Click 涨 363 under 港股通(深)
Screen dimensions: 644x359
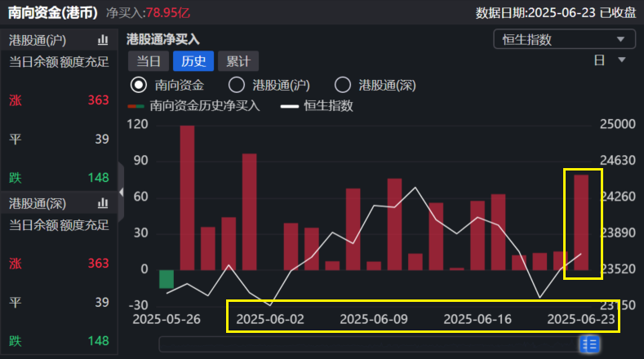[x=59, y=263]
